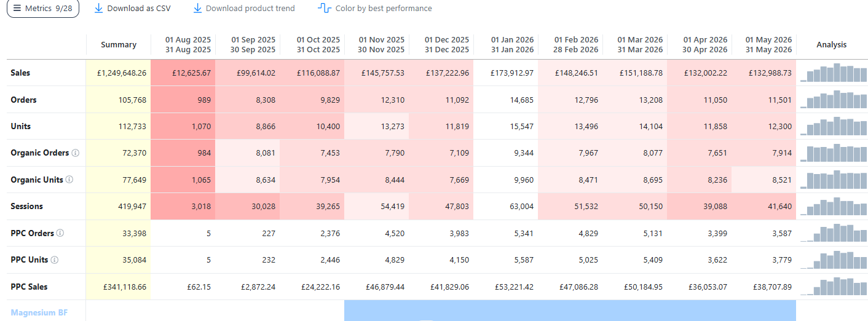Click the Units row label

tap(21, 126)
